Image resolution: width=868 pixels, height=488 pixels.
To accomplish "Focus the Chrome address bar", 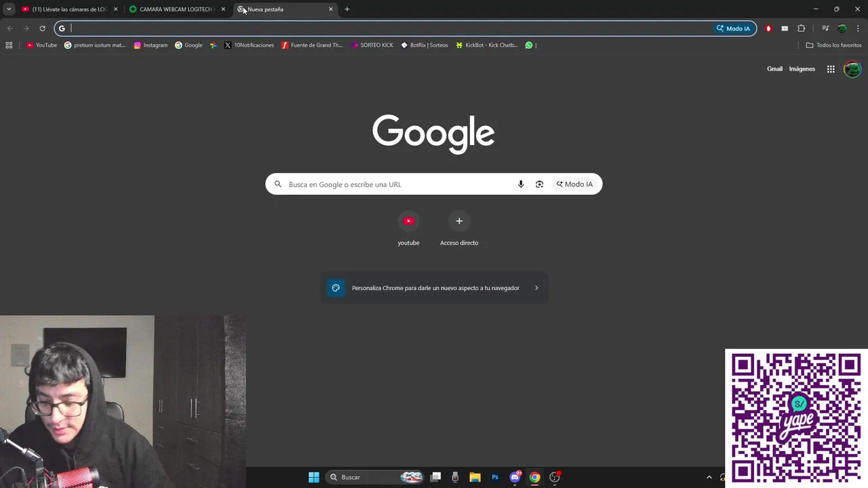I will [x=406, y=28].
